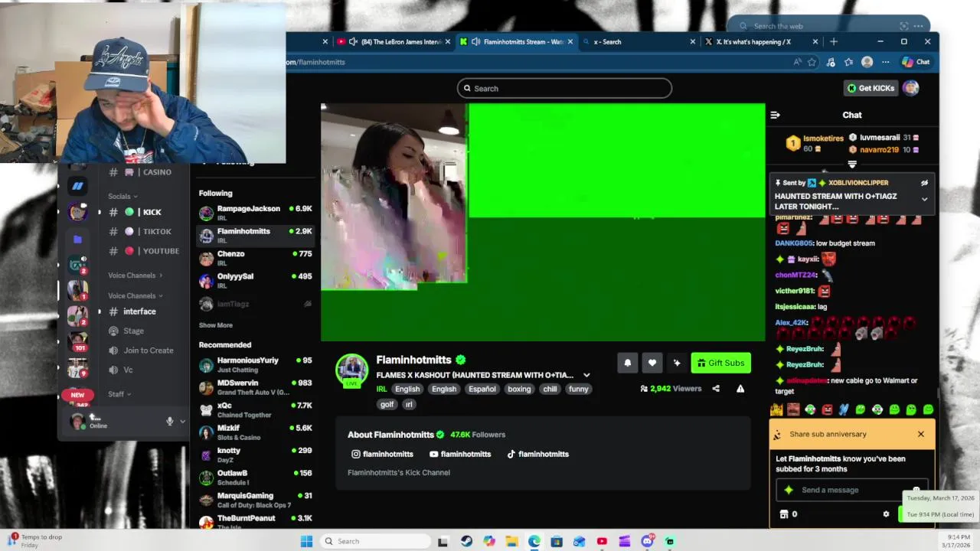Select the offline iamTiagz channel
The image size is (980, 551).
tap(255, 304)
